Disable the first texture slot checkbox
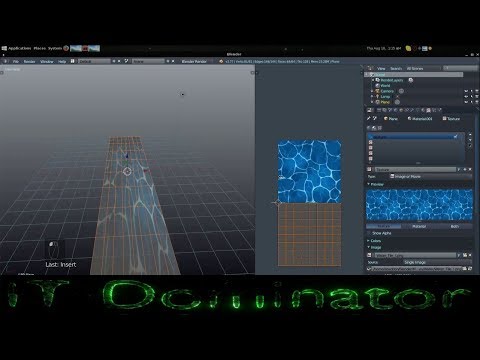Viewport: 480px width, 360px height. coord(456,137)
